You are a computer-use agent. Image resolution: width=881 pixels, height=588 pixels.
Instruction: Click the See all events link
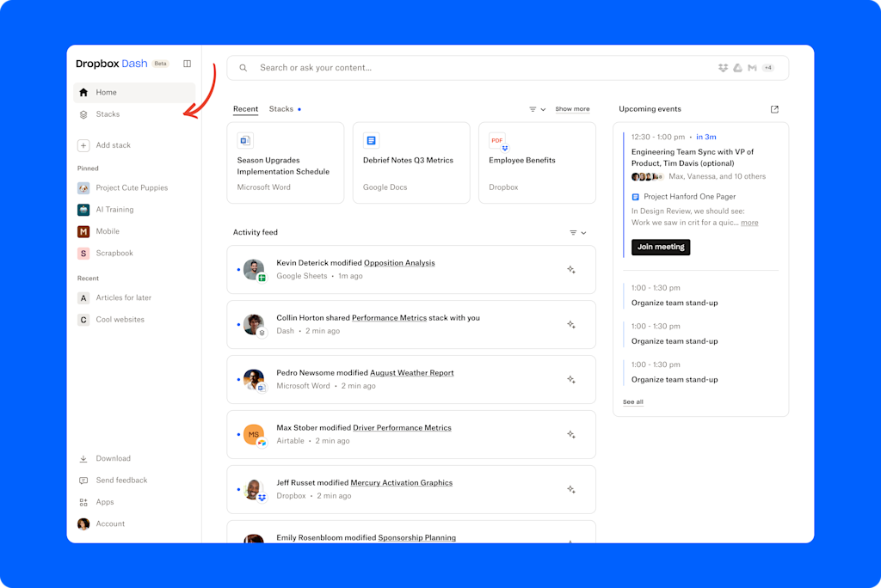(632, 401)
